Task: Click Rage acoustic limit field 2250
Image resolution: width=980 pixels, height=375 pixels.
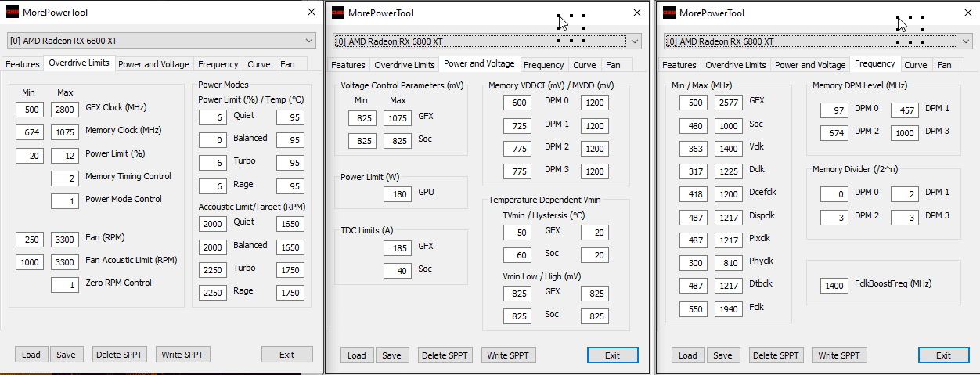Action: tap(212, 293)
